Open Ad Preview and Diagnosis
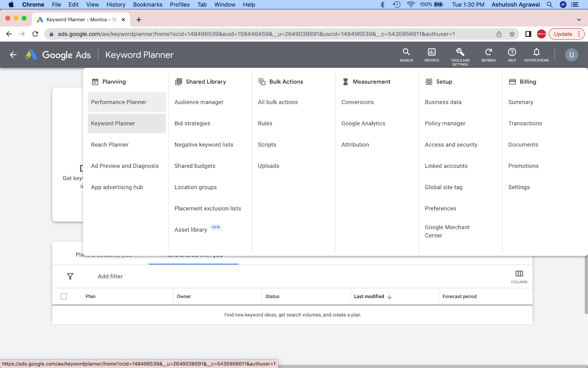588x368 pixels. coord(125,166)
